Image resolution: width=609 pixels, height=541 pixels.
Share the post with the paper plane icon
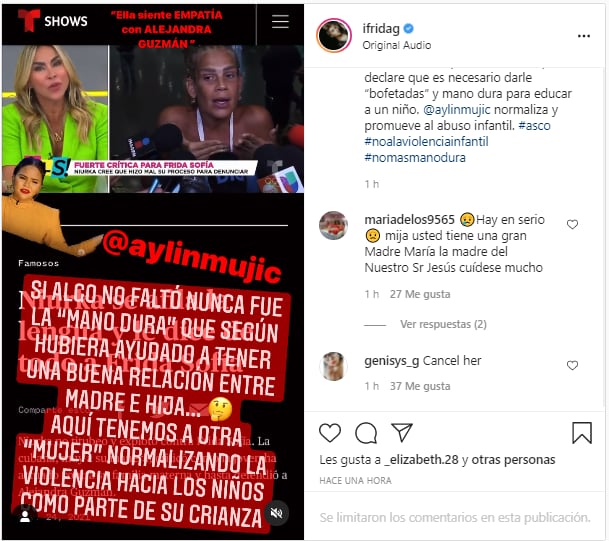coord(402,432)
